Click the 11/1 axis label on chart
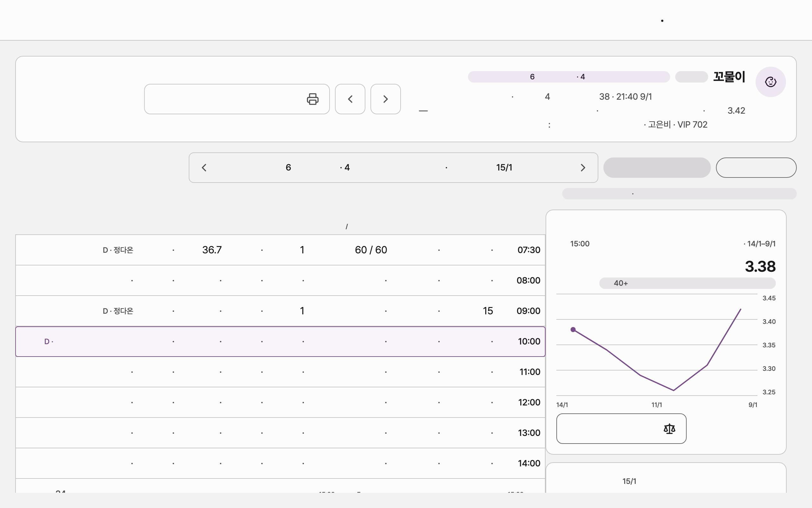 657,405
